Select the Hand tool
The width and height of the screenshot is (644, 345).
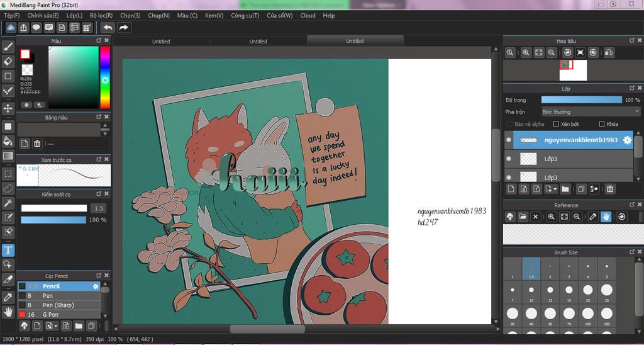point(8,311)
